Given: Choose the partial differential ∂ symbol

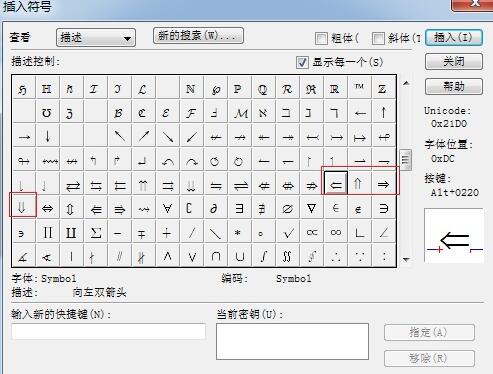Looking at the screenshot, I should coord(215,208).
